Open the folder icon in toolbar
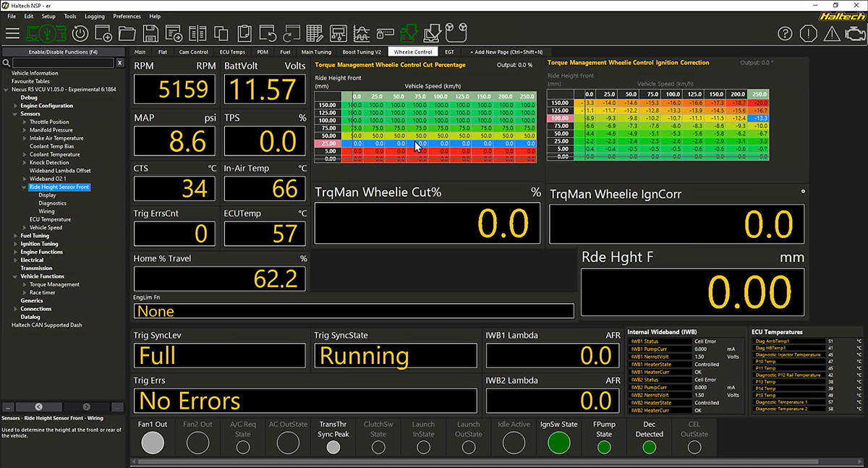 pos(127,33)
